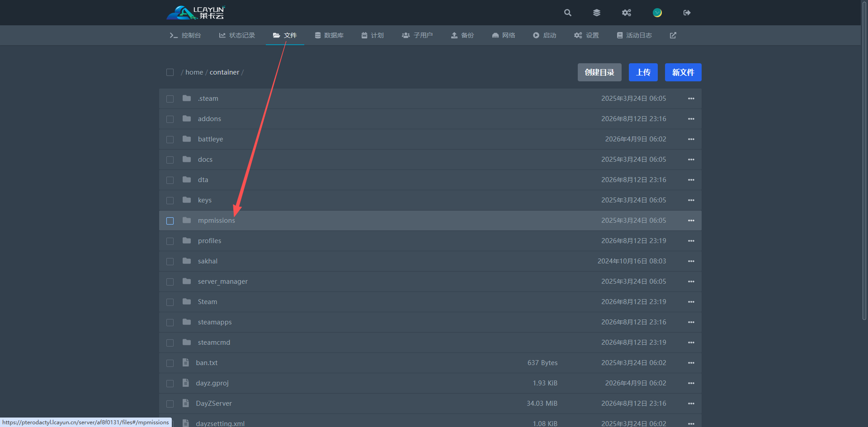The image size is (868, 427).
Task: Click file icon of DayZServer row
Action: tap(185, 403)
